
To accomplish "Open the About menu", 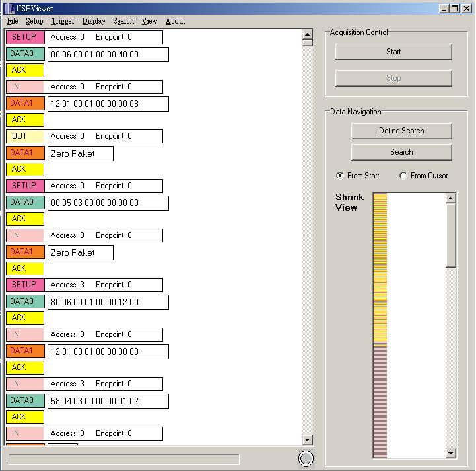I will point(175,21).
